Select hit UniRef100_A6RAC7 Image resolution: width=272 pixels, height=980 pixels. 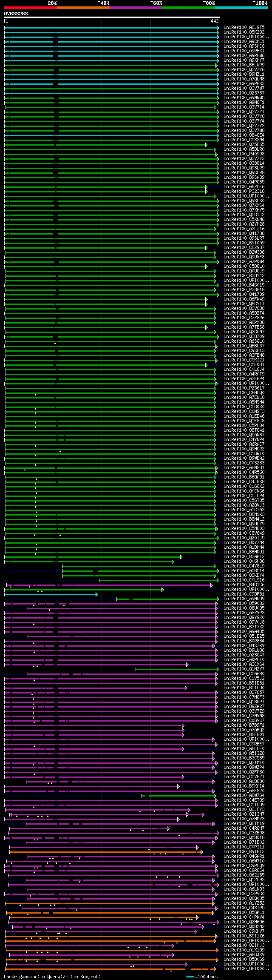point(244,444)
